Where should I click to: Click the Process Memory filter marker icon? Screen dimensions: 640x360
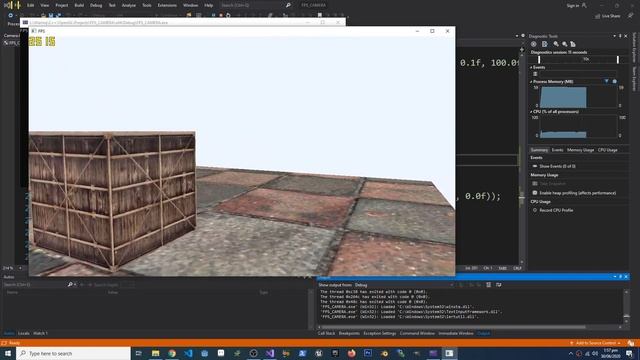click(607, 81)
